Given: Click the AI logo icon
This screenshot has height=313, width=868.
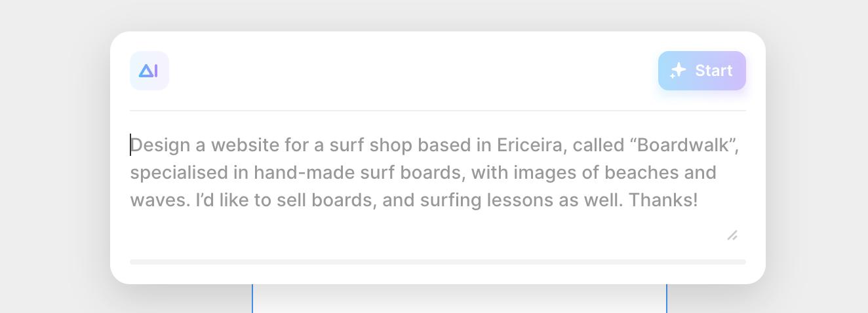Looking at the screenshot, I should 149,71.
